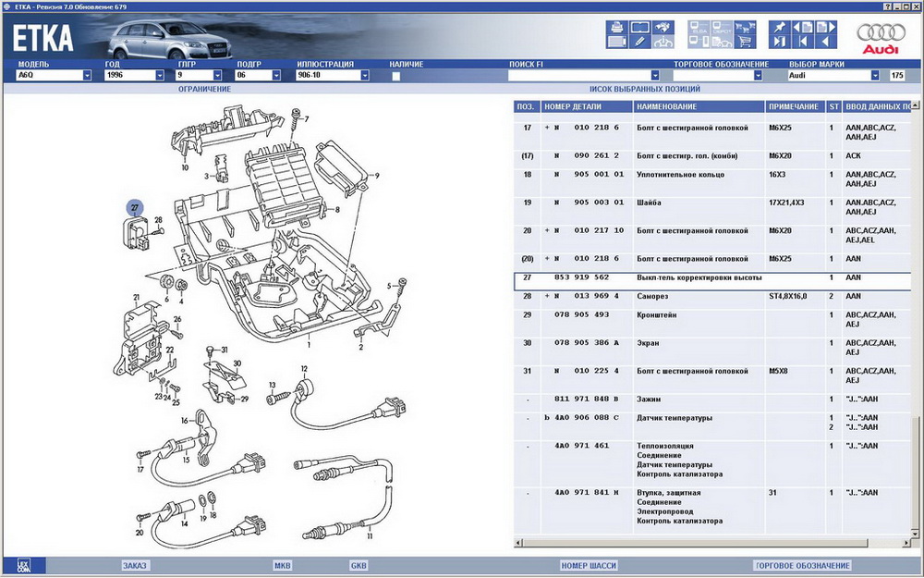This screenshot has height=578, width=924.
Task: Click the exit door icon
Action: coord(780,42)
